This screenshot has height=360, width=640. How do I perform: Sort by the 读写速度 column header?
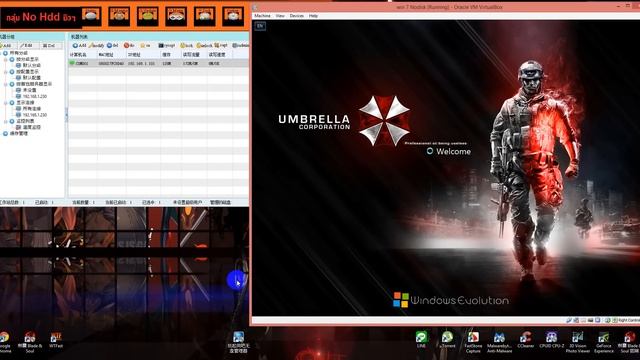pyautogui.click(x=220, y=55)
